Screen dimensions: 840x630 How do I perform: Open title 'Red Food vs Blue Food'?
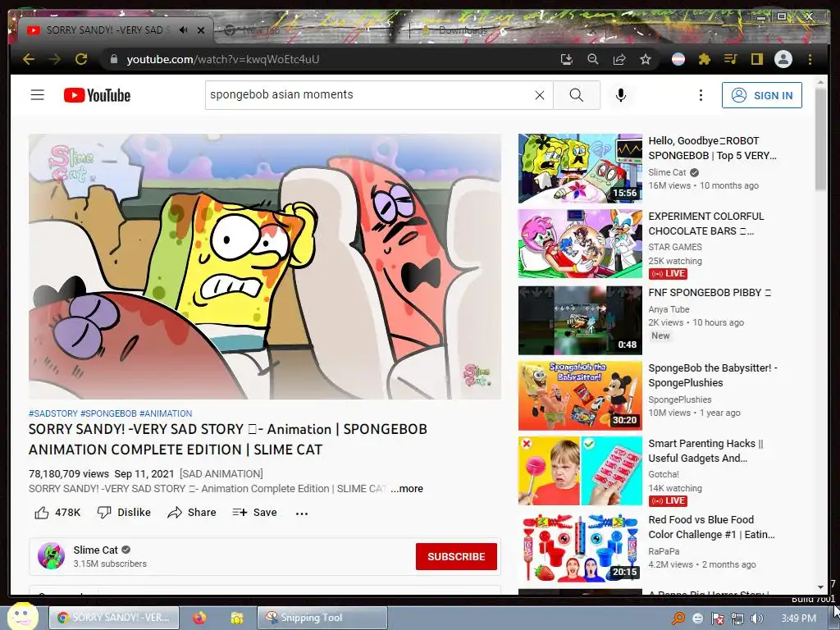(x=711, y=527)
